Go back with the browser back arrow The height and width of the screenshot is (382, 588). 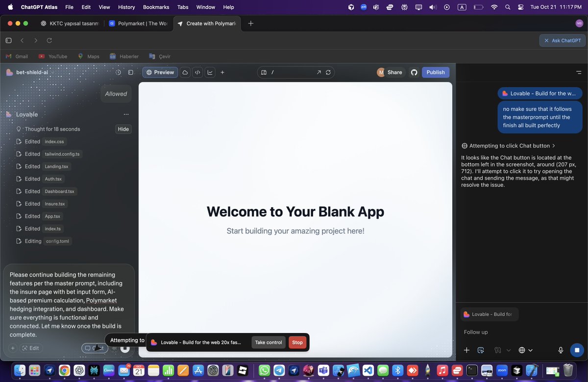22,40
